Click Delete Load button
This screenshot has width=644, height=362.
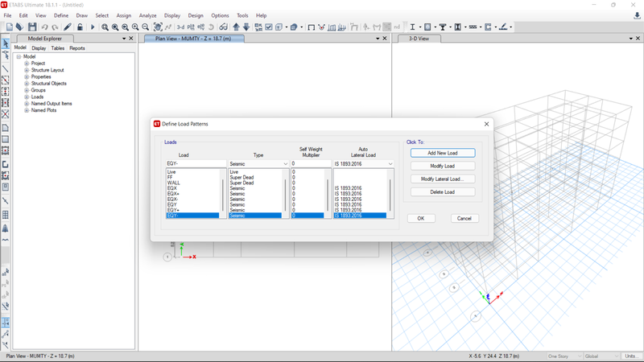(x=443, y=192)
